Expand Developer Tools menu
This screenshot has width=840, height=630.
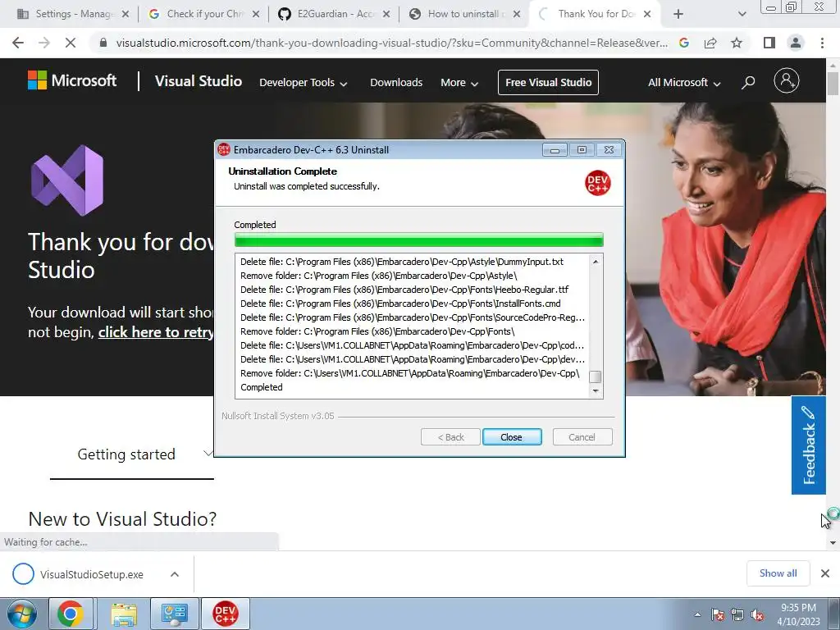tap(304, 83)
